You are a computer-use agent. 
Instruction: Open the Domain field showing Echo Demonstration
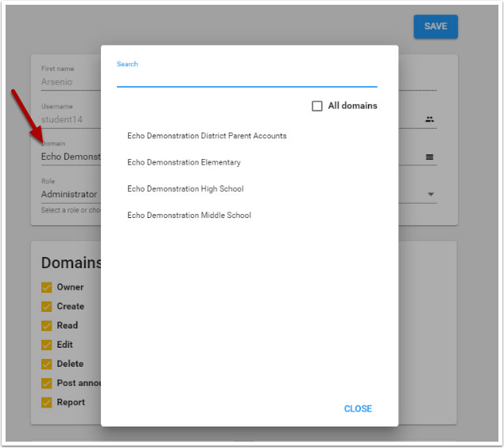pyautogui.click(x=72, y=157)
